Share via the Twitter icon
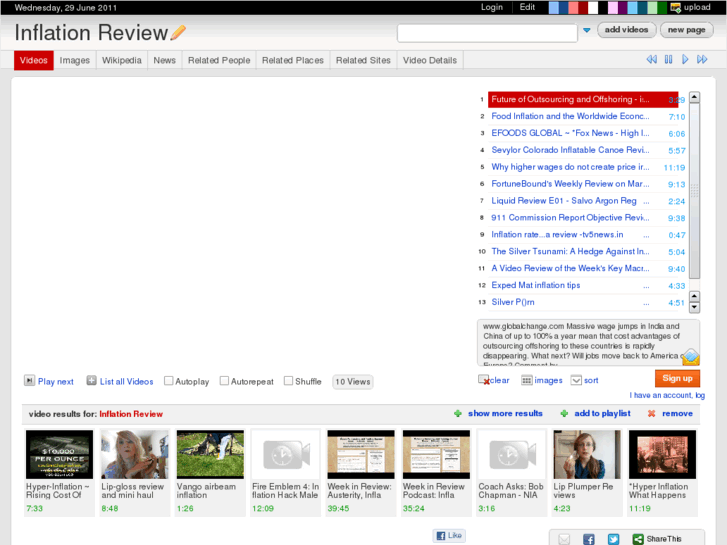The height and width of the screenshot is (545, 727). 613,539
